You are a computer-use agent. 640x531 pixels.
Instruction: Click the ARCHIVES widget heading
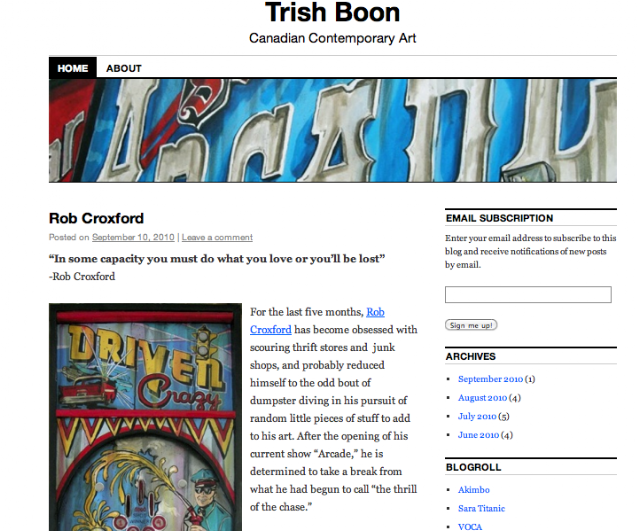[x=471, y=357]
